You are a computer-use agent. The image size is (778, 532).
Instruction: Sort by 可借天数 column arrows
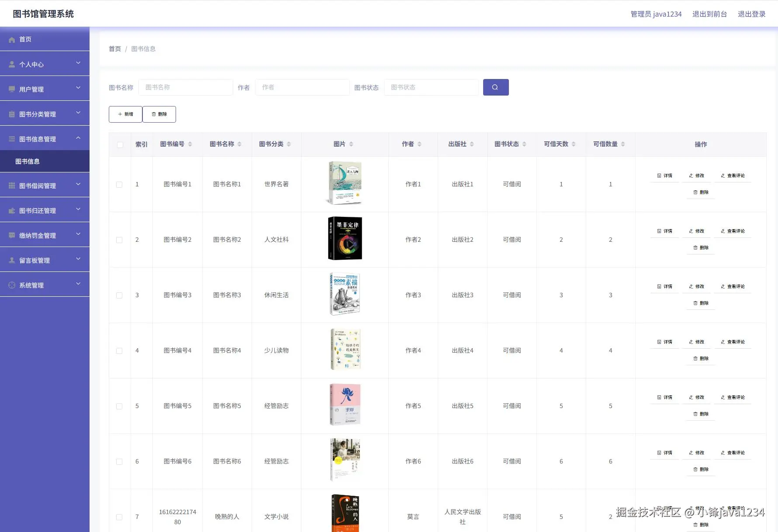574,144
